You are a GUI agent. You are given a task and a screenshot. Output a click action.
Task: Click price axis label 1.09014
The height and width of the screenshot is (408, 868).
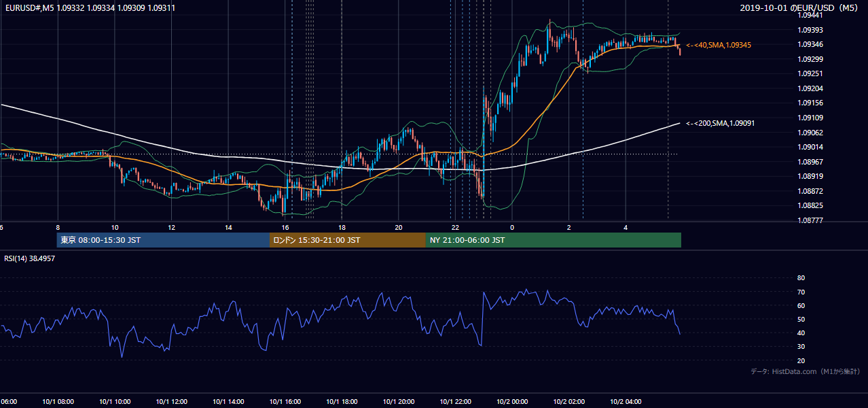(810, 147)
